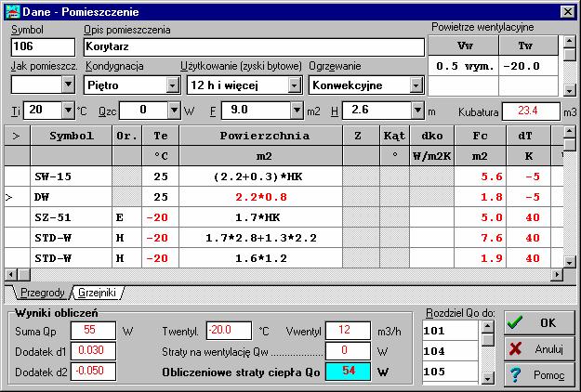581x392 pixels.
Task: Click the orientation cell E of SZ-51
Action: click(126, 217)
